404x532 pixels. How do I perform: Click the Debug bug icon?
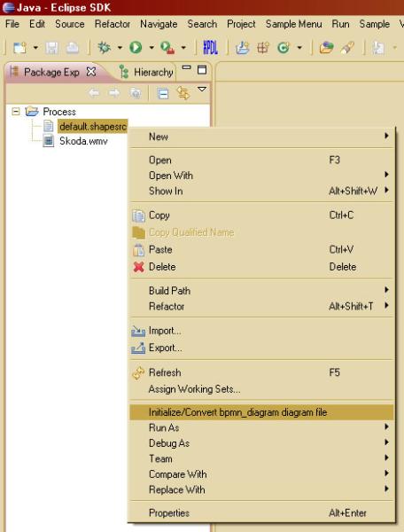pos(105,47)
